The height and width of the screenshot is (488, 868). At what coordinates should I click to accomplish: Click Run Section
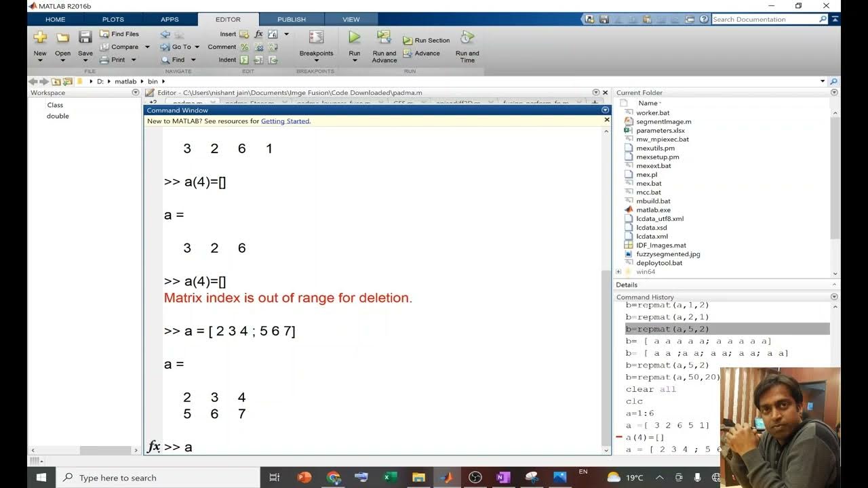point(426,41)
